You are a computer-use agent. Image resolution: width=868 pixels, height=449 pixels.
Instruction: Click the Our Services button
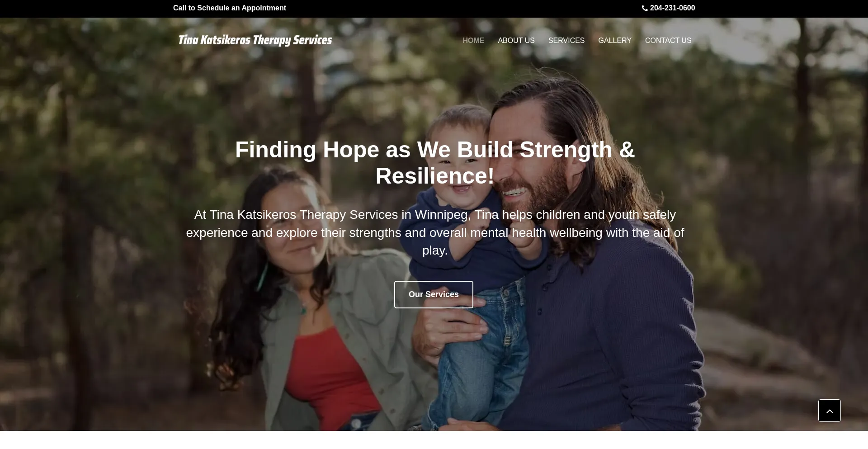[434, 294]
